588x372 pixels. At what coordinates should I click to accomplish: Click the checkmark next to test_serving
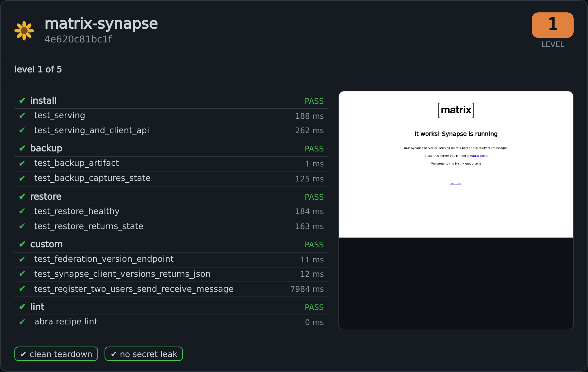coord(22,116)
